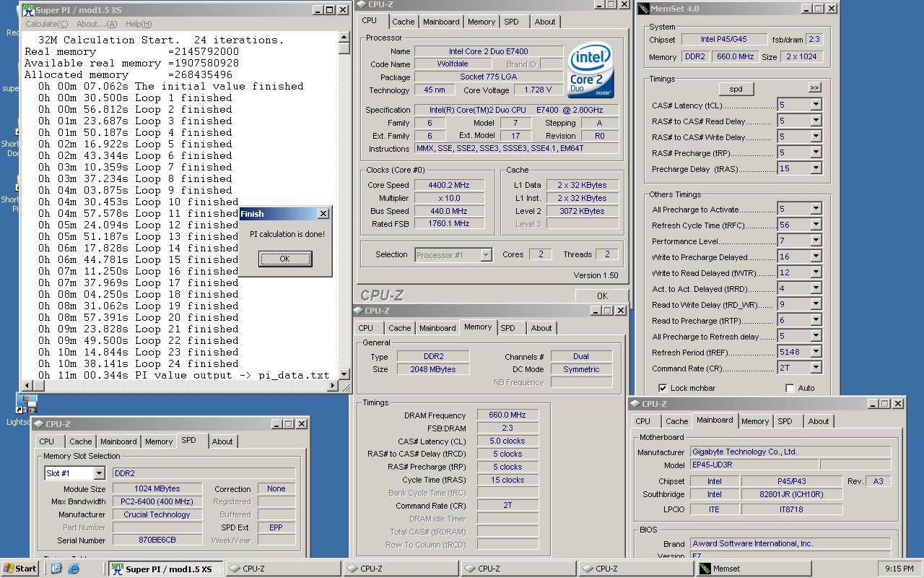
Task: Open About tab in top CPU-Z window
Action: coord(545,22)
